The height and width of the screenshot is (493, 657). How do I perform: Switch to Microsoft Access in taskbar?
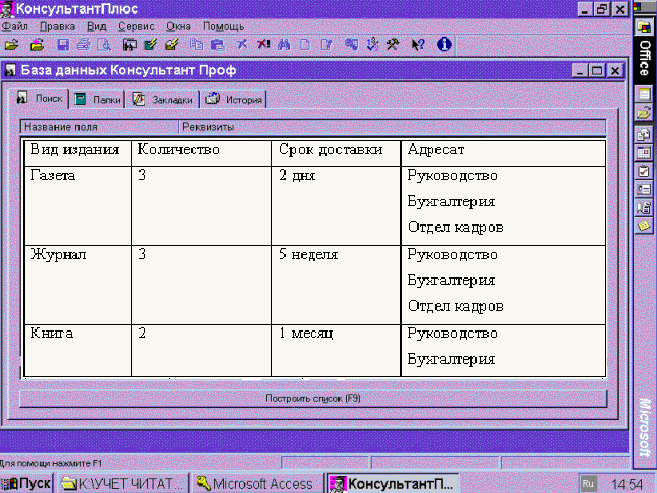click(x=256, y=484)
